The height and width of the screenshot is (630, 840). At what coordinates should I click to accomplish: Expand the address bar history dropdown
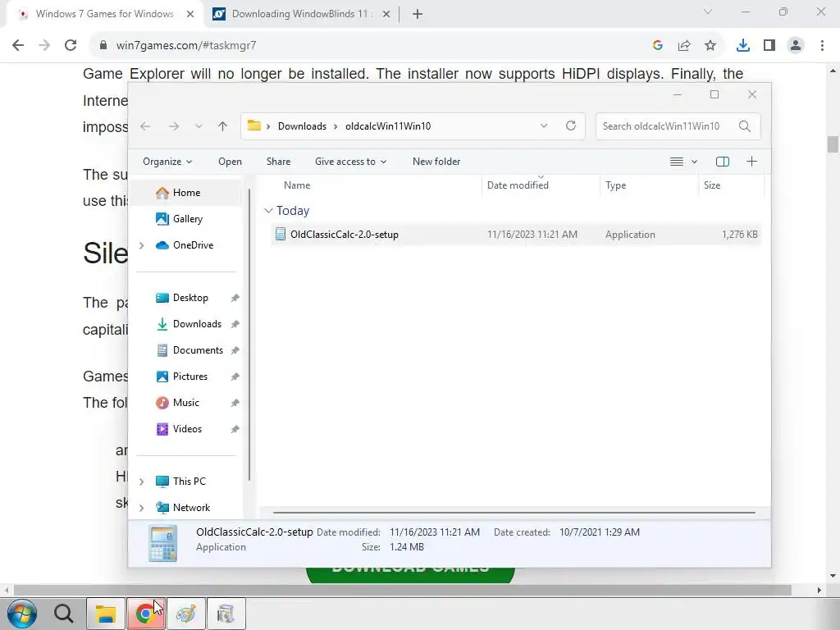point(544,126)
